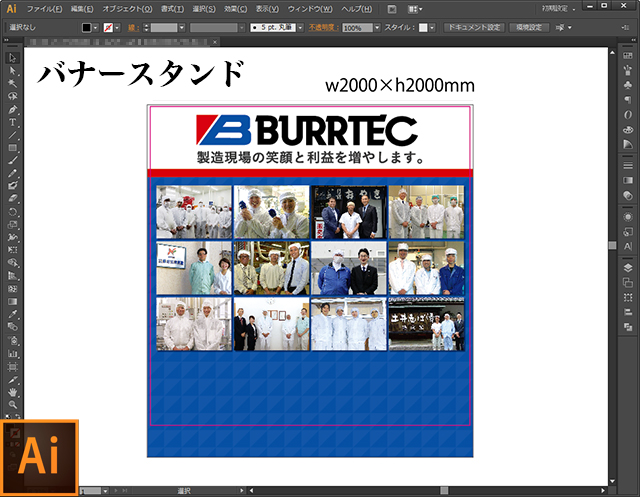Open the Layers panel icon
Image resolution: width=640 pixels, height=497 pixels.
pos(628,268)
